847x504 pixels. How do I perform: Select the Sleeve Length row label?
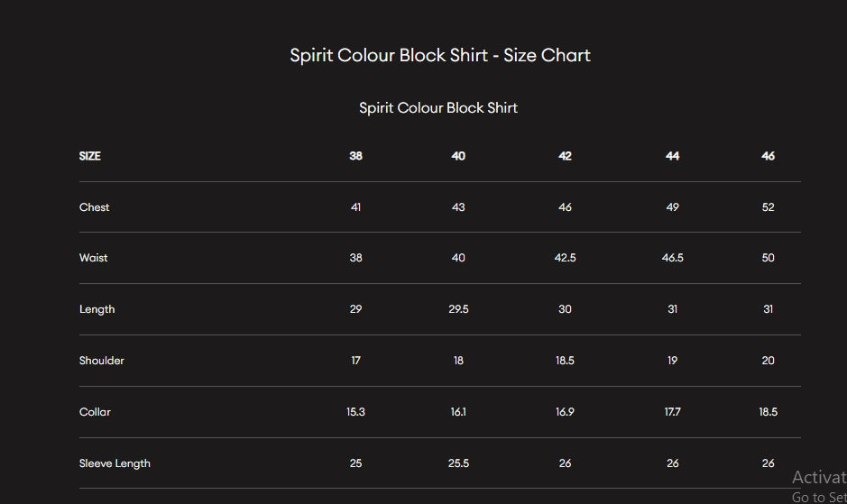115,463
